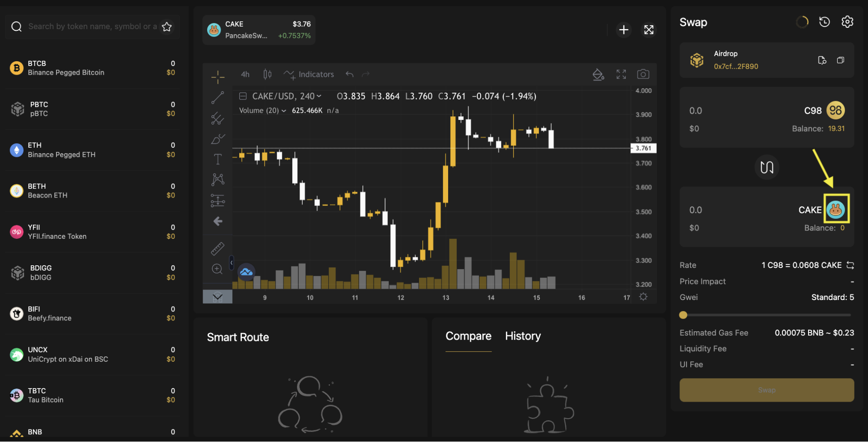This screenshot has width=868, height=442.
Task: Select the text annotation tool
Action: 218,159
